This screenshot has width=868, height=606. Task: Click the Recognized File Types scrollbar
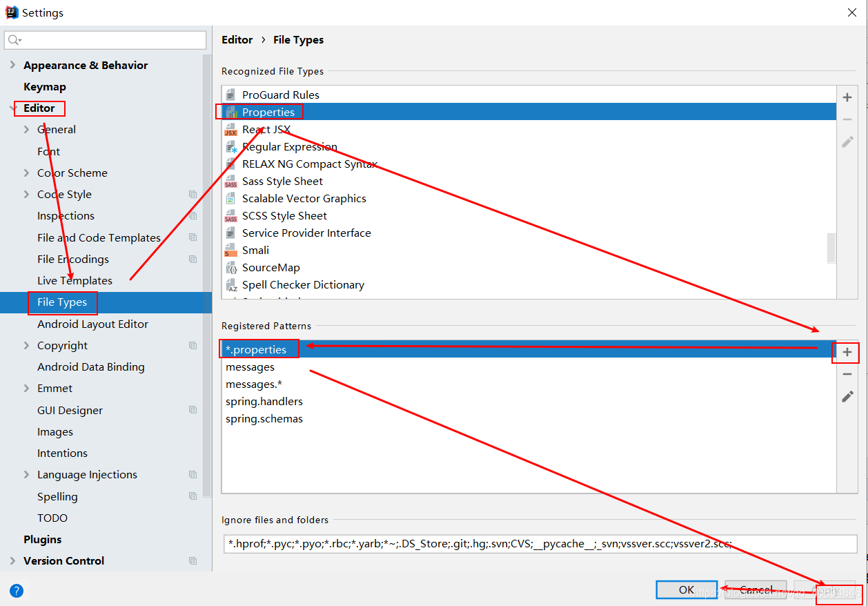(831, 248)
